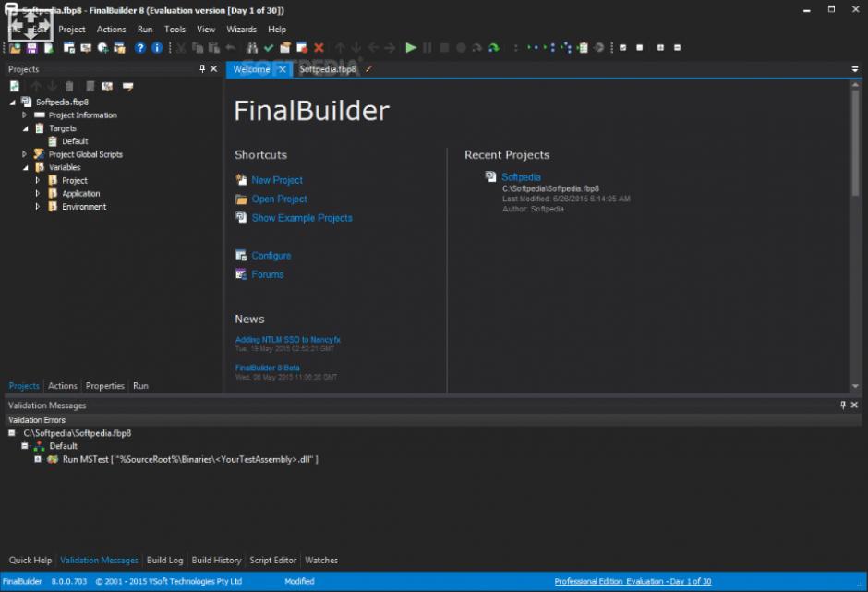Image resolution: width=868 pixels, height=592 pixels.
Task: Click the new project icon in Projects panel
Action: point(15,87)
